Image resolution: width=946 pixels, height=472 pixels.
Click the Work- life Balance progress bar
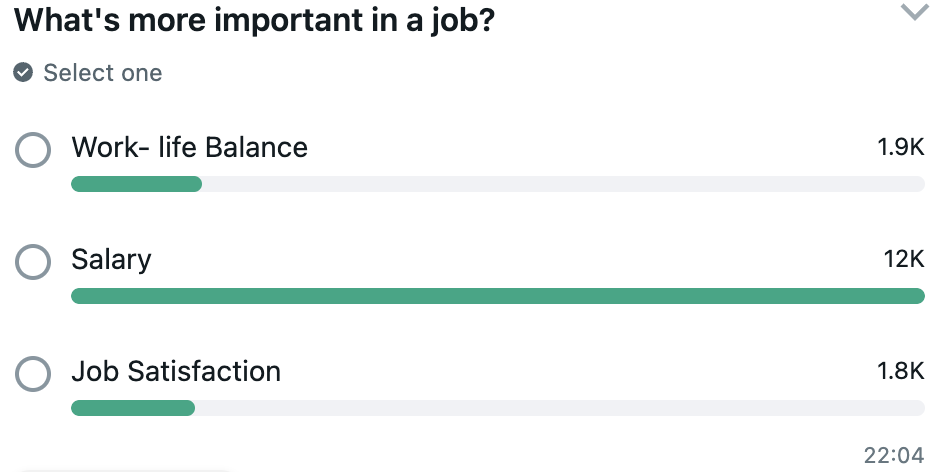(497, 184)
